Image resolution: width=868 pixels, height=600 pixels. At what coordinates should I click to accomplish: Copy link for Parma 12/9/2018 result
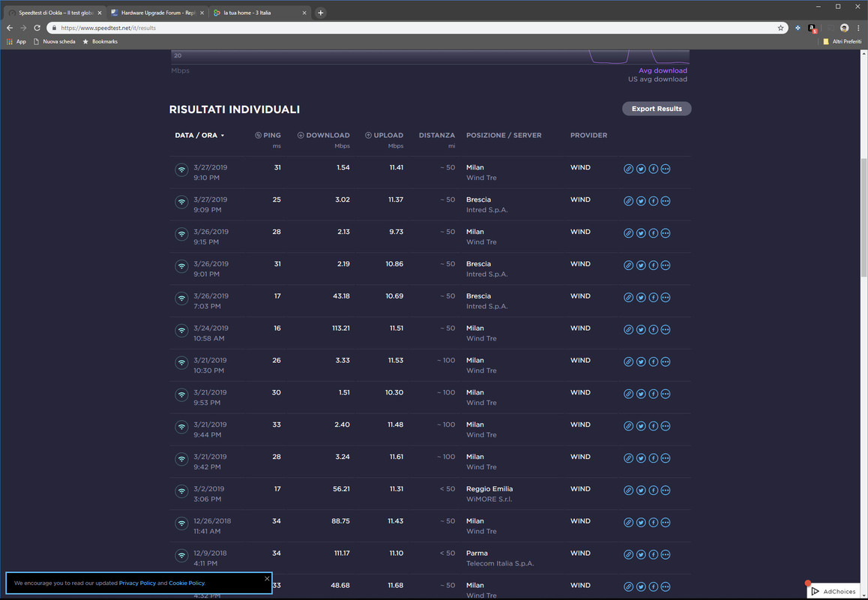pos(628,554)
